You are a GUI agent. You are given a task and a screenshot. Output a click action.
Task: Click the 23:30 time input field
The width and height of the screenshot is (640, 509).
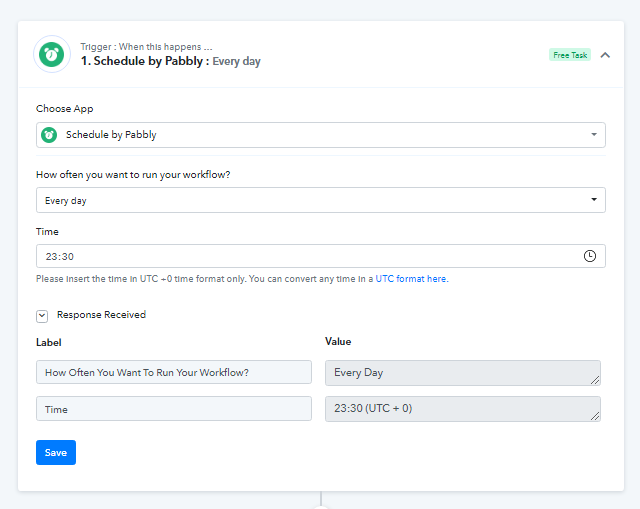pos(321,256)
